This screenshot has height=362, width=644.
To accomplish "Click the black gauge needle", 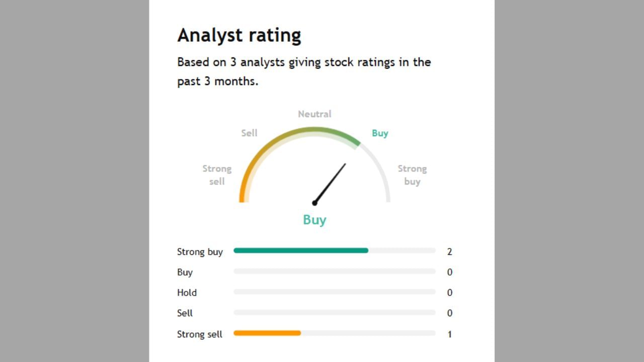I will [x=331, y=183].
